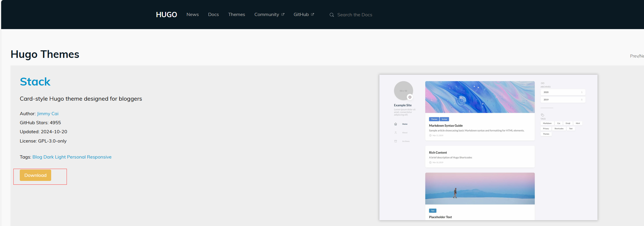Click the Stack theme title link

[35, 82]
